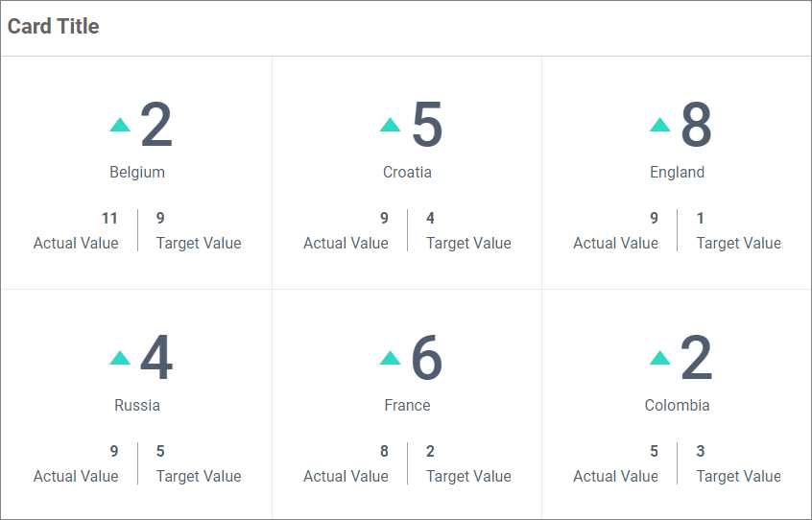Click the France country label
Image resolution: width=812 pixels, height=520 pixels.
[x=407, y=405]
